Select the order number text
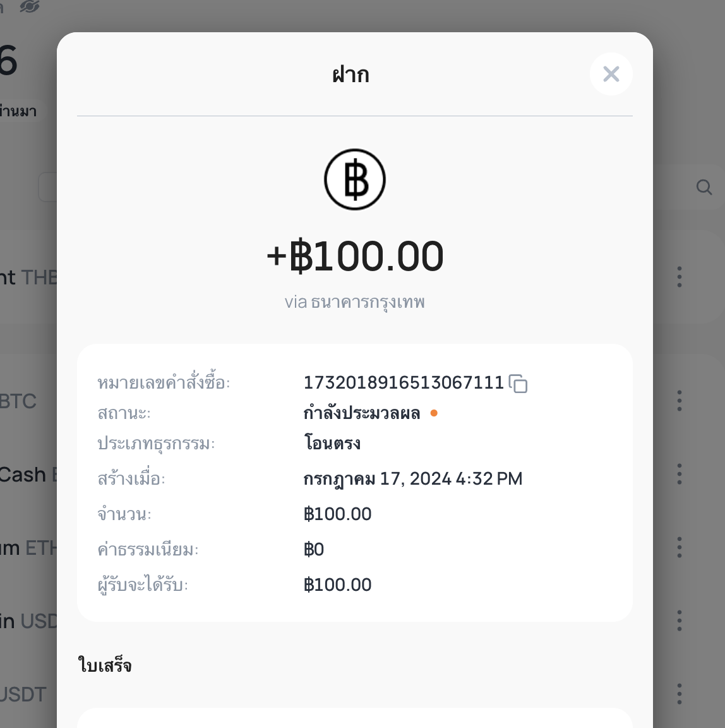The height and width of the screenshot is (728, 725). click(x=404, y=383)
